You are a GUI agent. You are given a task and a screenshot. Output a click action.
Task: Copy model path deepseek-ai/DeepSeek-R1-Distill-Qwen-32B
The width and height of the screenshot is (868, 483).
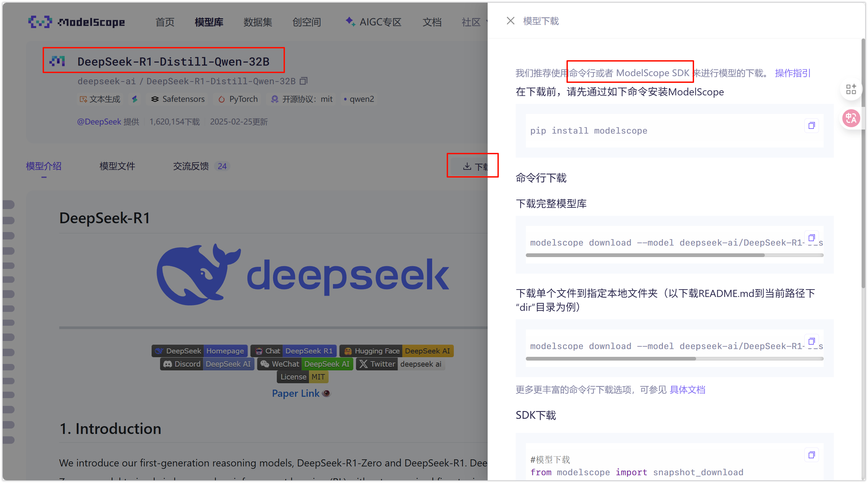tap(304, 81)
